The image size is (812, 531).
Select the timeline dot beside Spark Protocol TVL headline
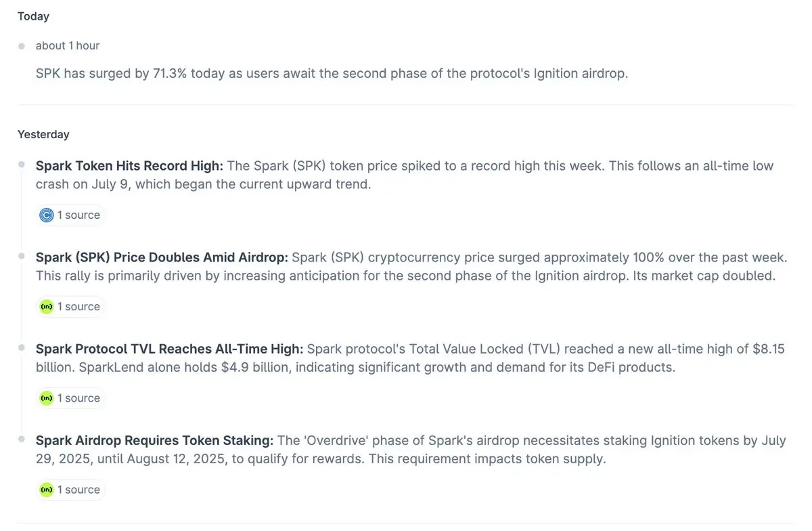click(x=22, y=347)
